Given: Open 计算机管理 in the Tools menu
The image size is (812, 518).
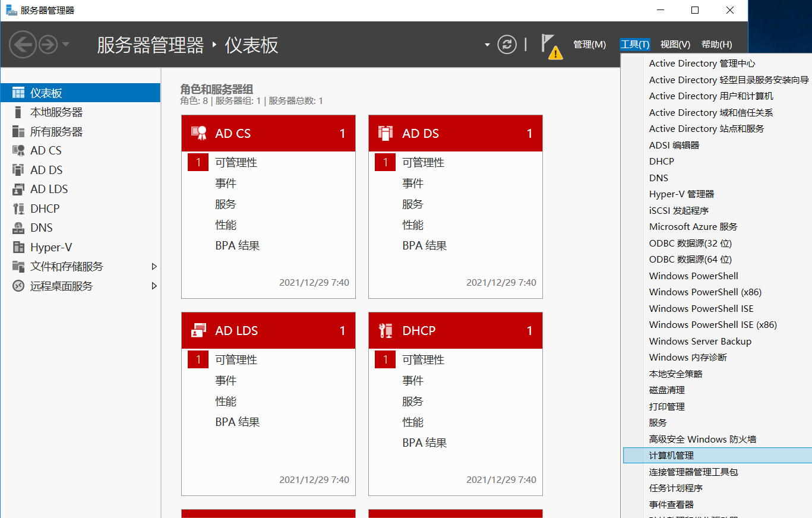Looking at the screenshot, I should pos(718,456).
